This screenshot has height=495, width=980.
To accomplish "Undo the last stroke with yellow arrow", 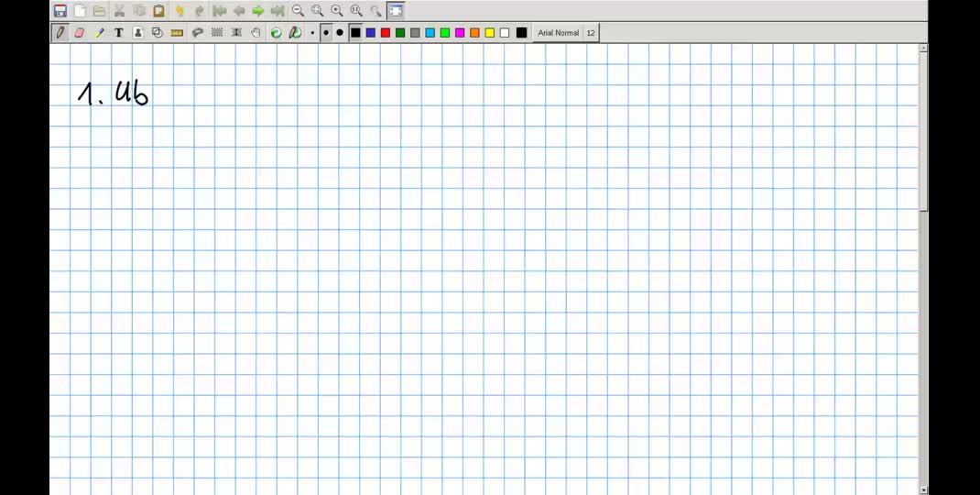I will (180, 11).
